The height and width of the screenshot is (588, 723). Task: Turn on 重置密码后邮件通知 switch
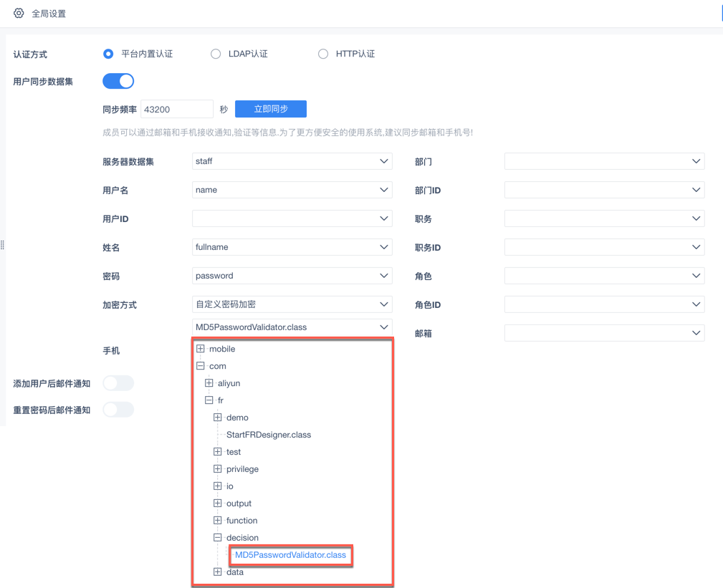(118, 410)
